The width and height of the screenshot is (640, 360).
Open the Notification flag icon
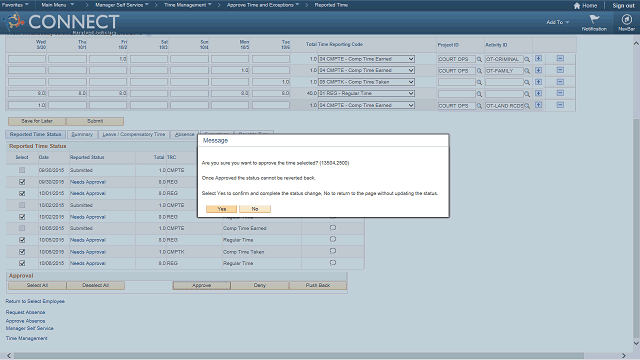click(594, 19)
